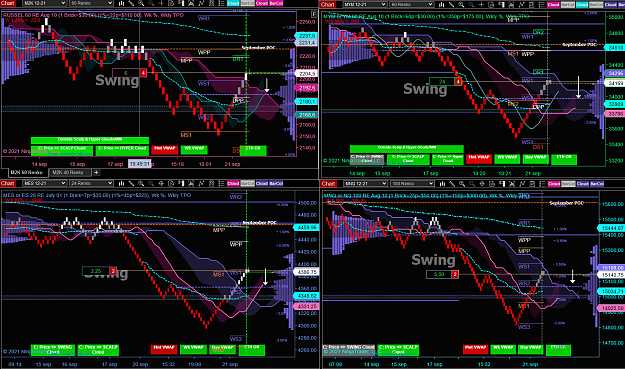
Task: Toggle magenta Cloud button in MYM chart
Action: click(553, 4)
